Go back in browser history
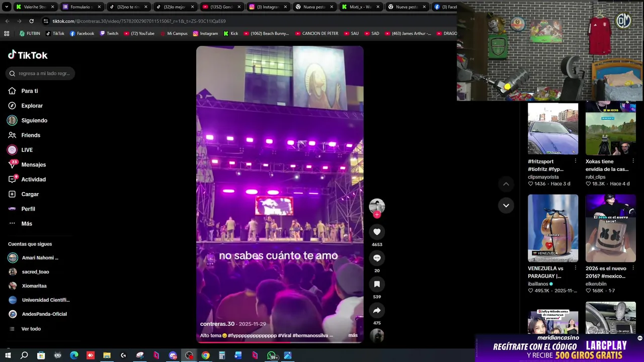 click(7, 21)
